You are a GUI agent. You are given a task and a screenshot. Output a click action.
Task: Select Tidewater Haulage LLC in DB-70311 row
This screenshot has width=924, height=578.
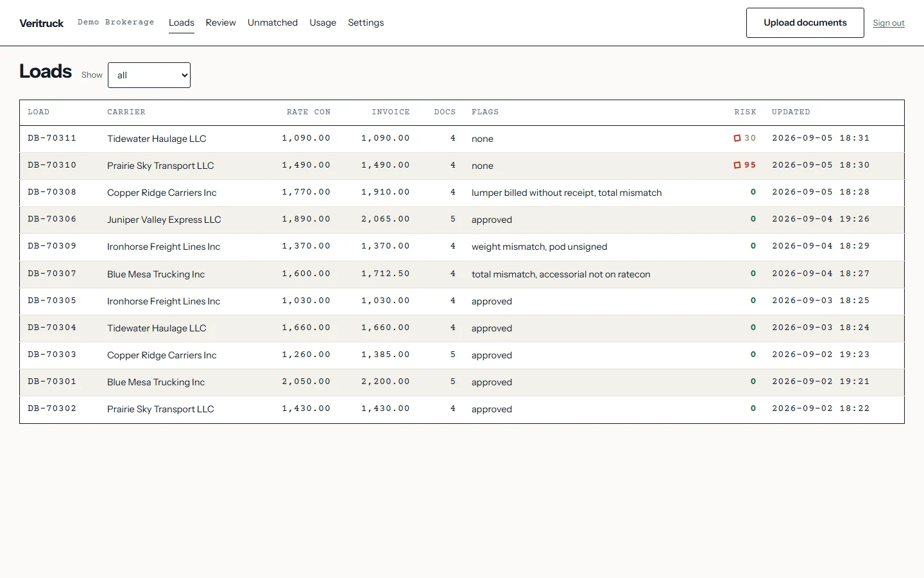coord(157,139)
